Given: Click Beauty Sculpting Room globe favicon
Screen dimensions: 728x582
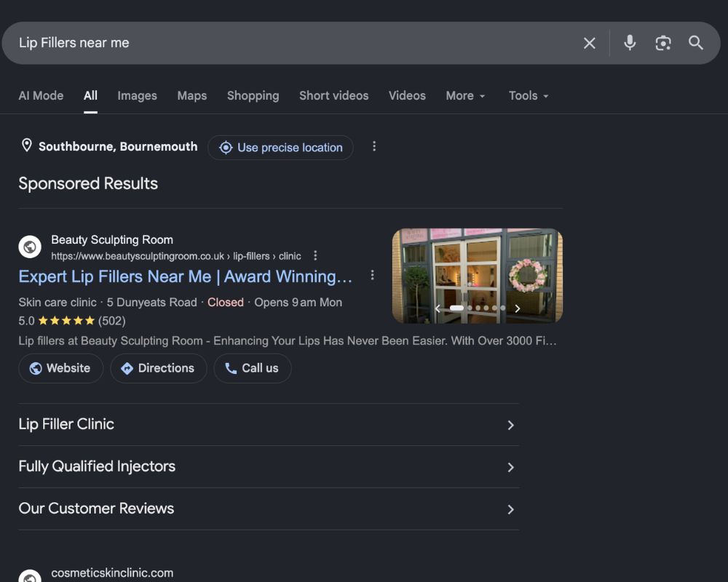Looking at the screenshot, I should [x=30, y=247].
